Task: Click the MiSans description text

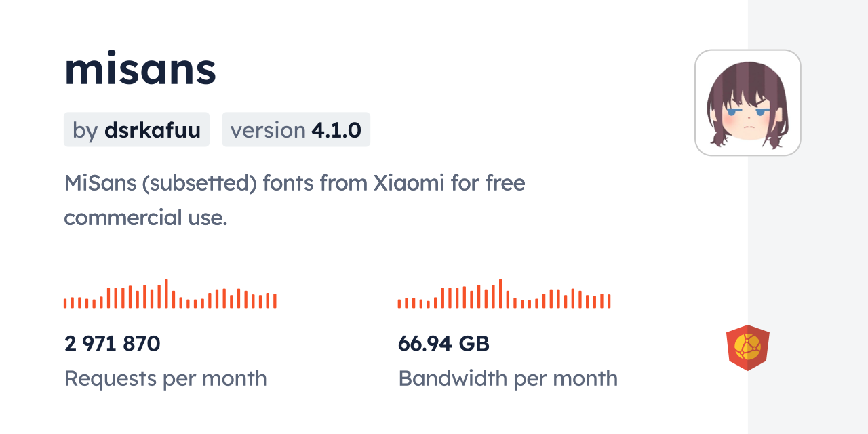Action: [294, 183]
